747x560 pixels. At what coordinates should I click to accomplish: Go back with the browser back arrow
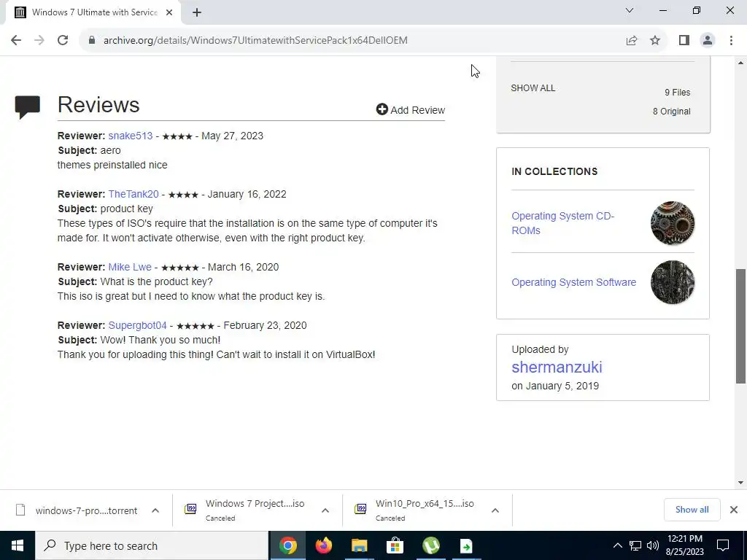point(16,41)
